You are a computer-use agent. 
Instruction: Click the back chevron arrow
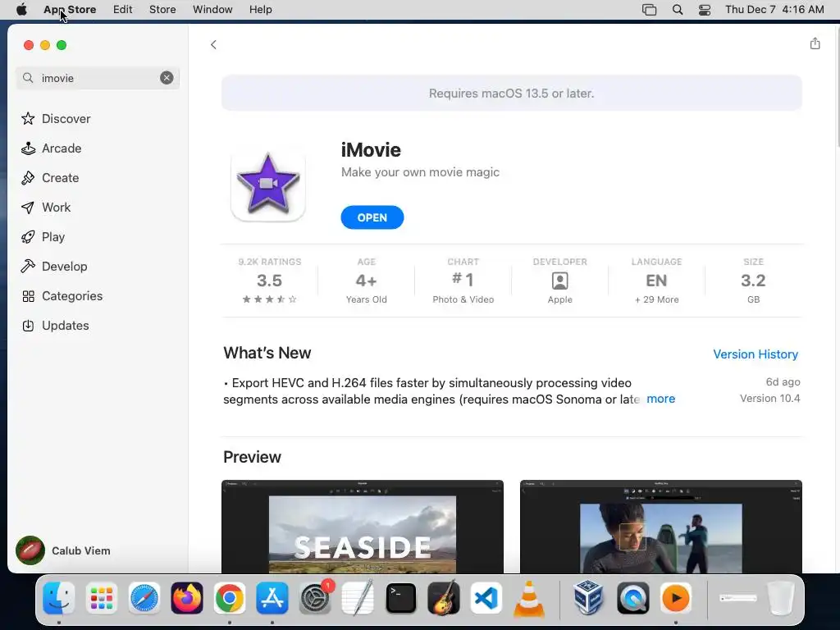click(213, 44)
